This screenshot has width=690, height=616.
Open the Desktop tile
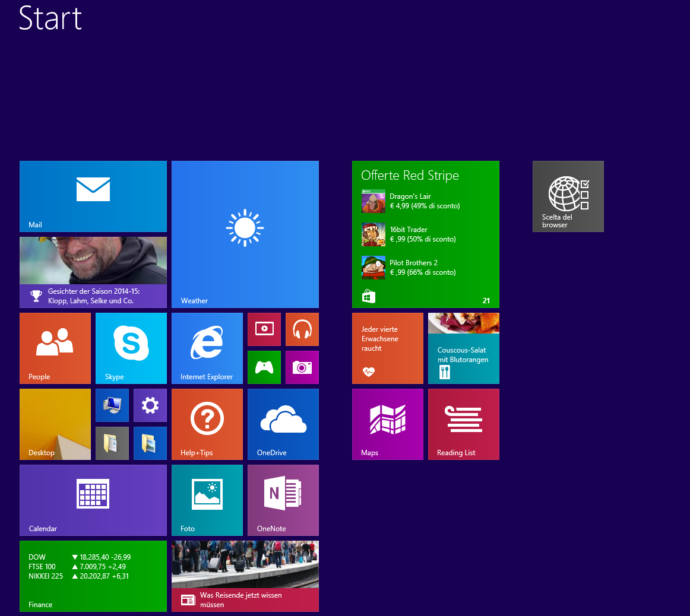point(55,424)
